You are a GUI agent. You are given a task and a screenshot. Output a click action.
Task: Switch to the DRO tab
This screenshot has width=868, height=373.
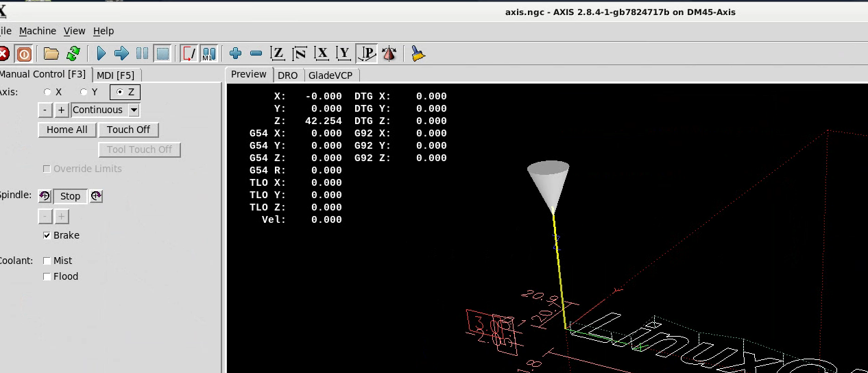click(x=288, y=75)
